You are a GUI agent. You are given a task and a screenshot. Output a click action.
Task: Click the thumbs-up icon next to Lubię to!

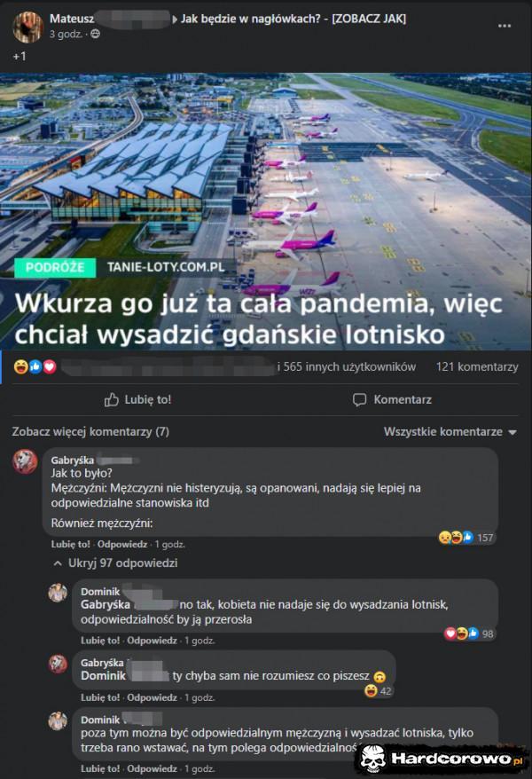pos(111,400)
